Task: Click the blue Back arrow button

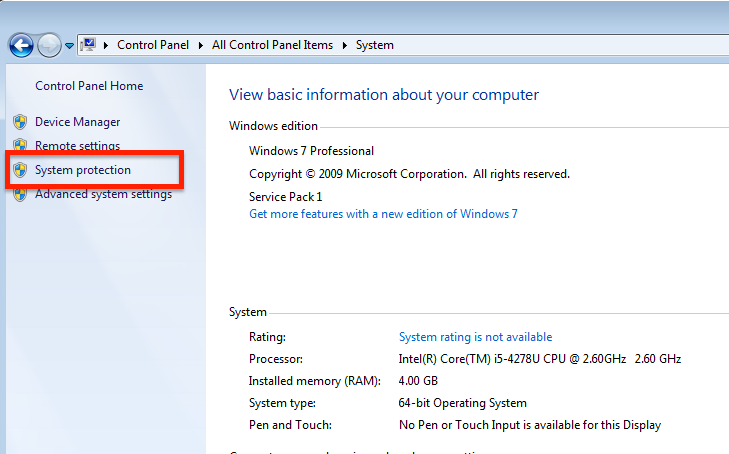Action: pos(21,45)
